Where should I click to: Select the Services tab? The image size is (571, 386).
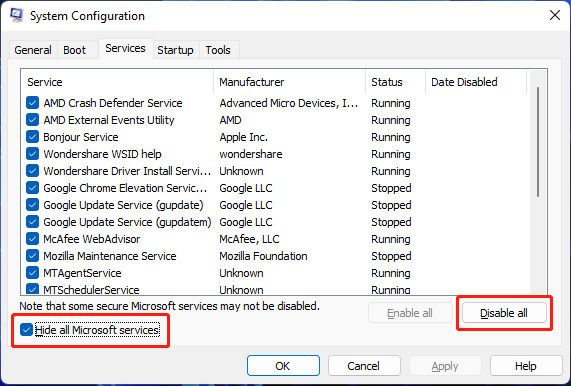[x=126, y=48]
